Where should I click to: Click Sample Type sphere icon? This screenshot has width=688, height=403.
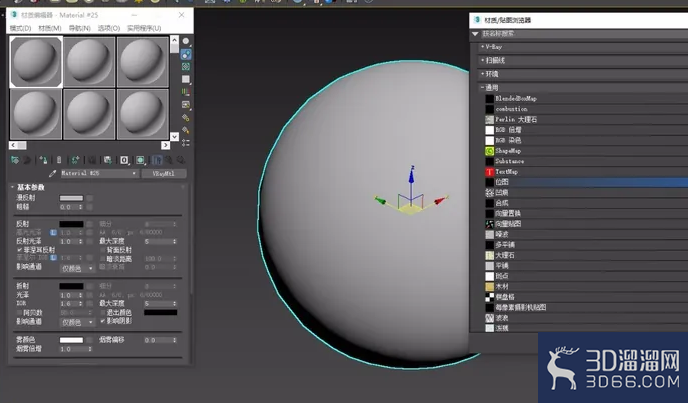(x=186, y=41)
